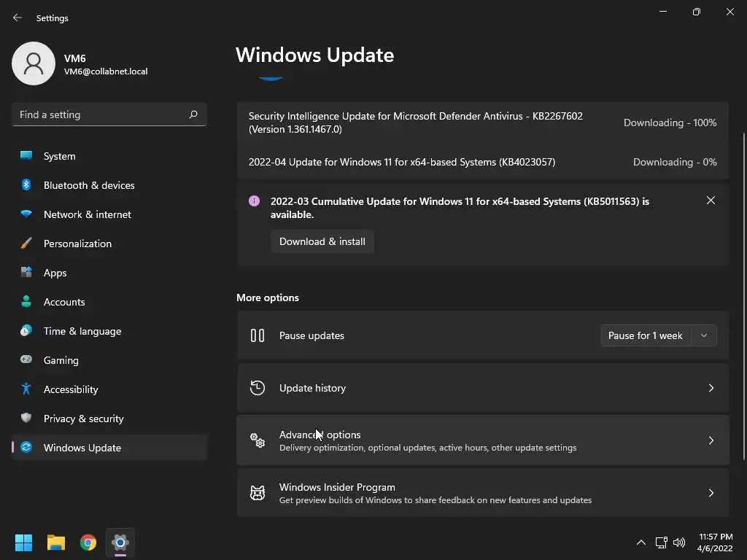The image size is (747, 560).
Task: Select Windows Update in the sidebar
Action: click(x=109, y=448)
